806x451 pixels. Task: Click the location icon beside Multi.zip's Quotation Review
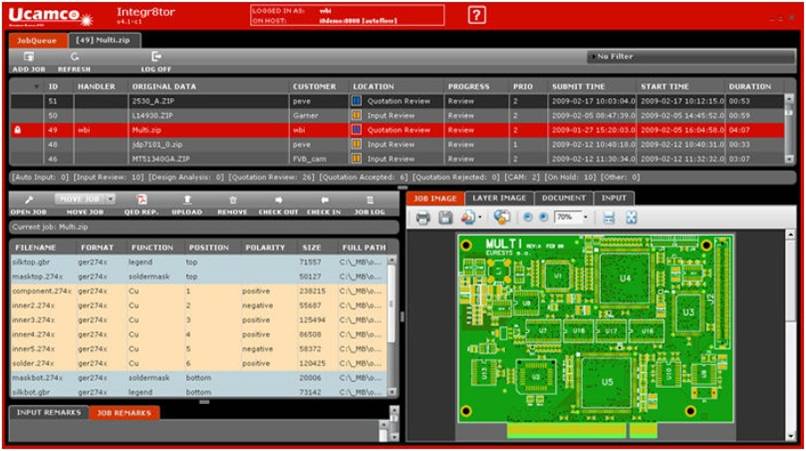coord(356,130)
